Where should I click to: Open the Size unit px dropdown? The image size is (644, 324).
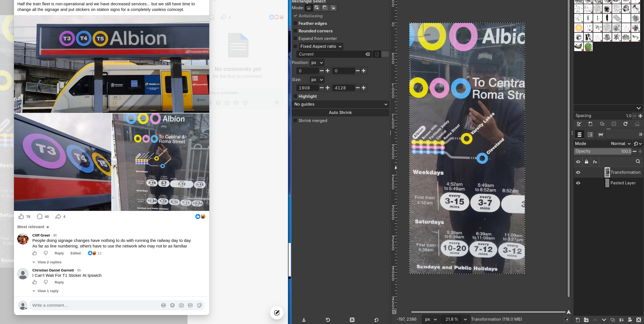317,80
